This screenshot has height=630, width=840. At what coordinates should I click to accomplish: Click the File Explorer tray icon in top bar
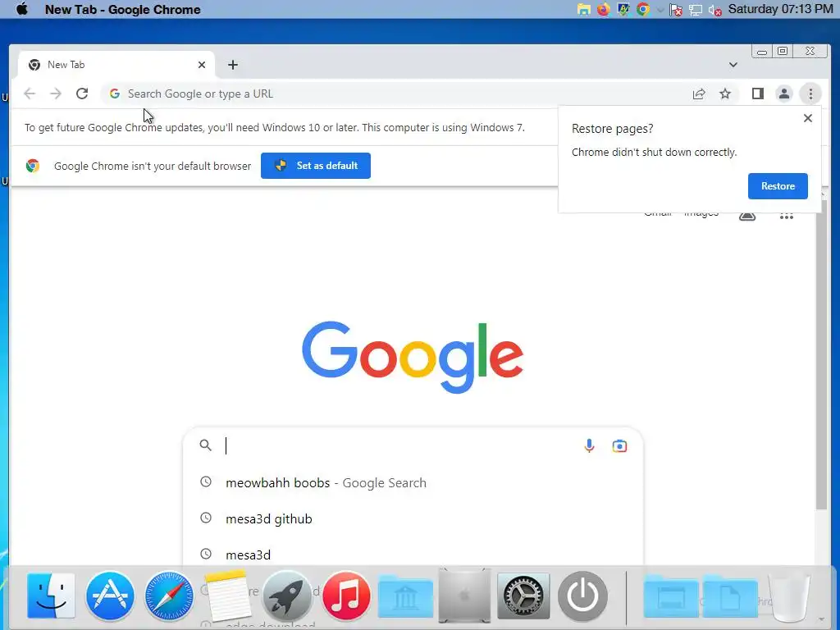click(583, 9)
